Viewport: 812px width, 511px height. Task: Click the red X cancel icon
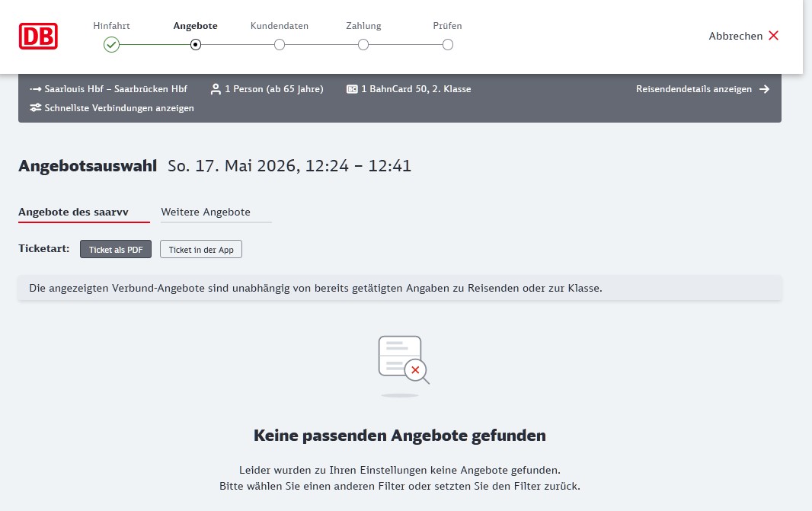tap(773, 36)
